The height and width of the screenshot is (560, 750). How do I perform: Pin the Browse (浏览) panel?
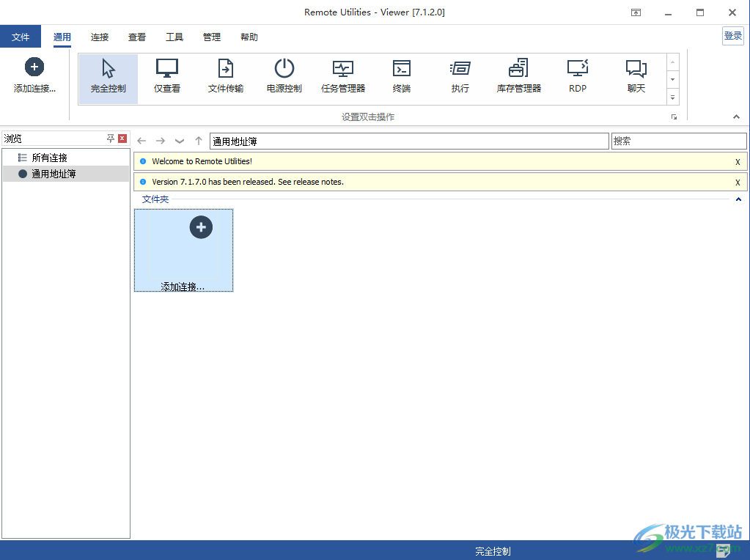point(111,139)
